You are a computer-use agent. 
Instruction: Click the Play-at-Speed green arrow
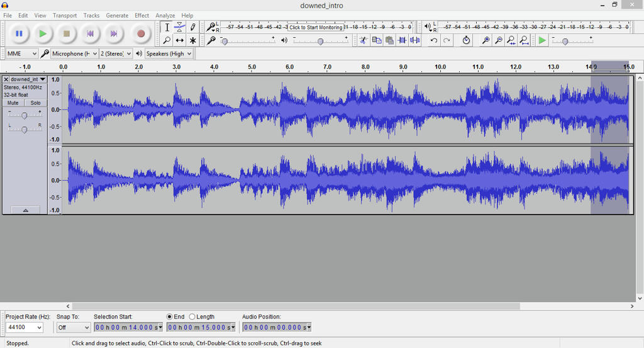(x=542, y=40)
